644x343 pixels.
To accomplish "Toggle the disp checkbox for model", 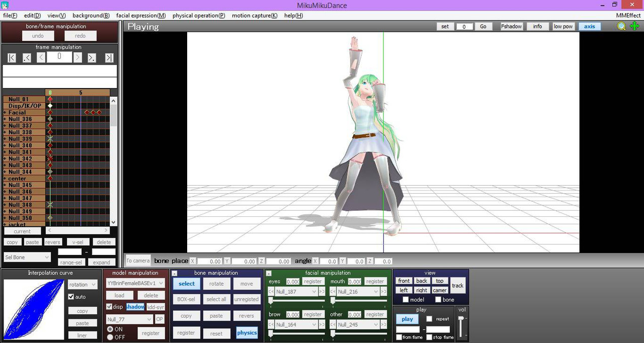I will 109,307.
